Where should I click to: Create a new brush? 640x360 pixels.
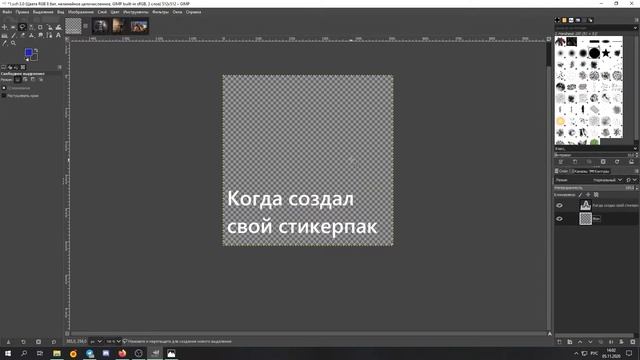(575, 162)
